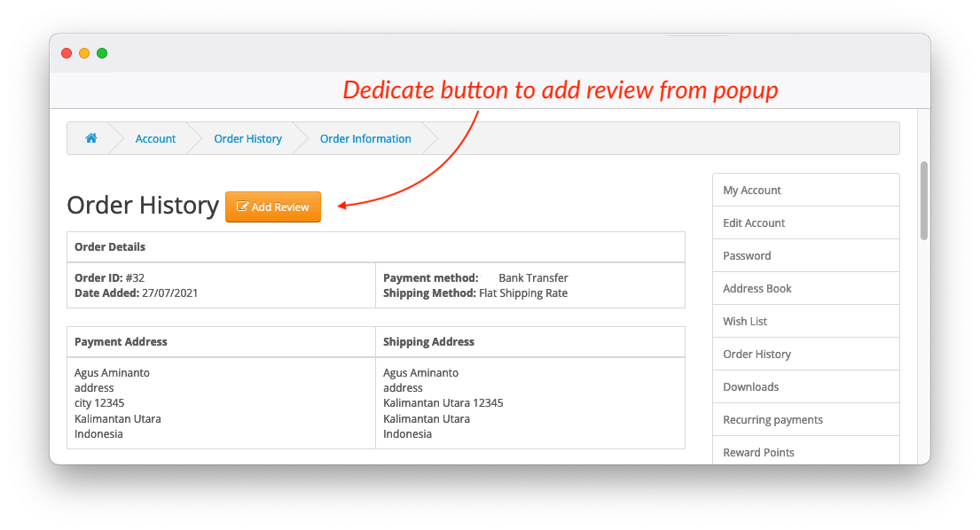Go to Order History breadcrumb link
The width and height of the screenshot is (980, 530).
pyautogui.click(x=247, y=138)
